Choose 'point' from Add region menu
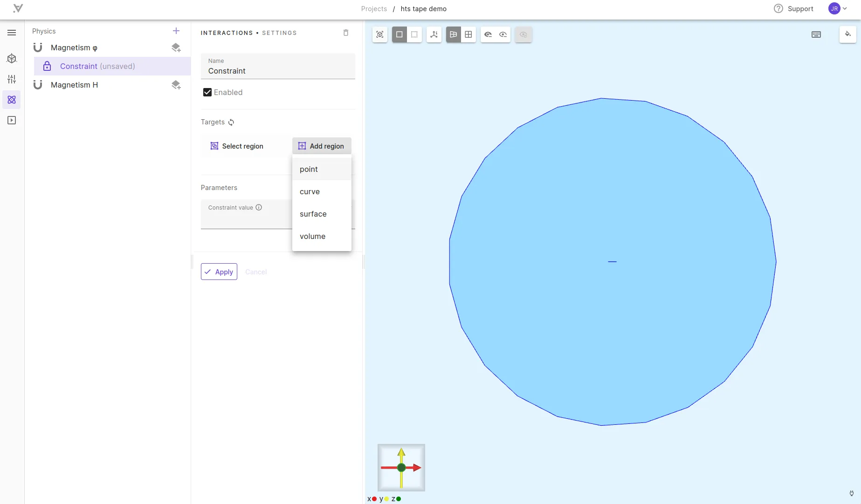The width and height of the screenshot is (861, 504). [x=322, y=169]
